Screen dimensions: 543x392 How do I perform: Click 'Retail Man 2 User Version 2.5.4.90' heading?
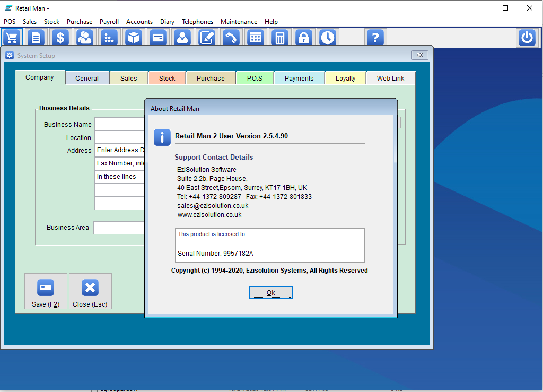(231, 136)
